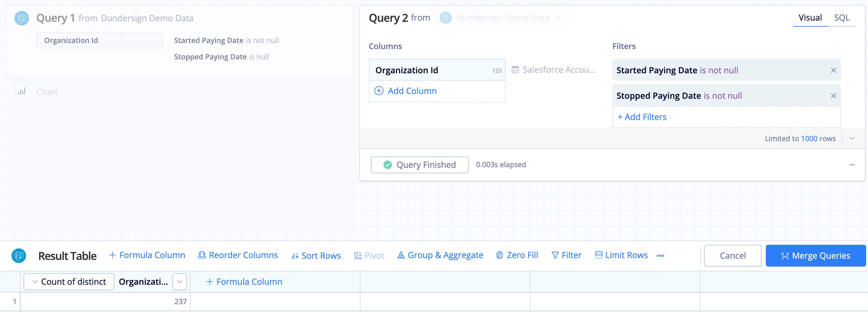The width and height of the screenshot is (868, 312).
Task: Click the Chart bar graph icon
Action: tap(21, 91)
